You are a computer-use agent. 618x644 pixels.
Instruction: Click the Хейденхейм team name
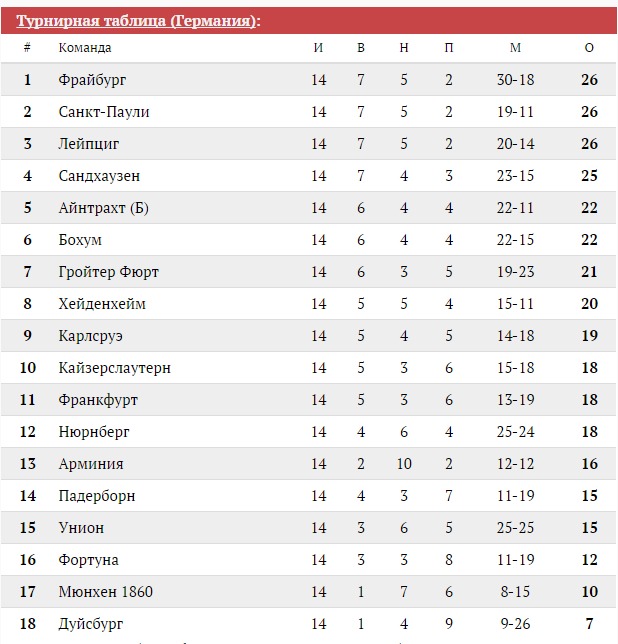click(102, 304)
